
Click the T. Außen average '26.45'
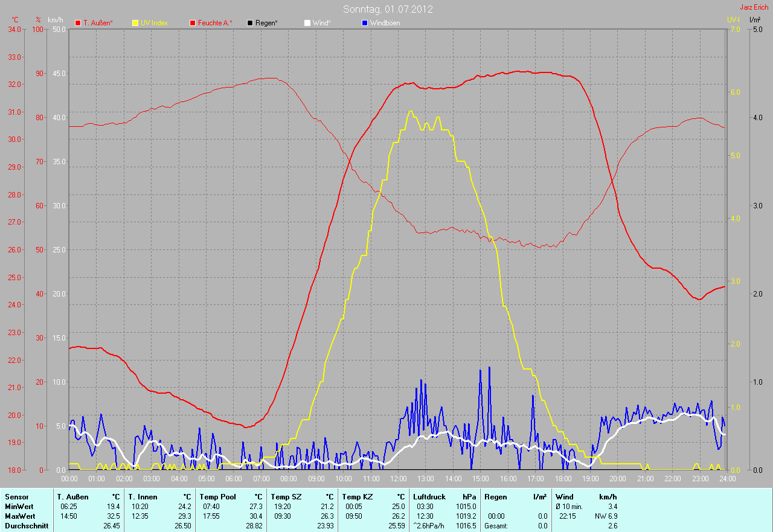(112, 526)
